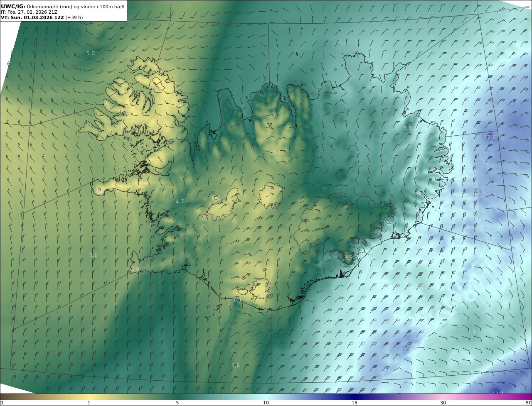The height and width of the screenshot is (406, 532).
Task: Click the colorbar tick label '50'
Action: click(528, 403)
